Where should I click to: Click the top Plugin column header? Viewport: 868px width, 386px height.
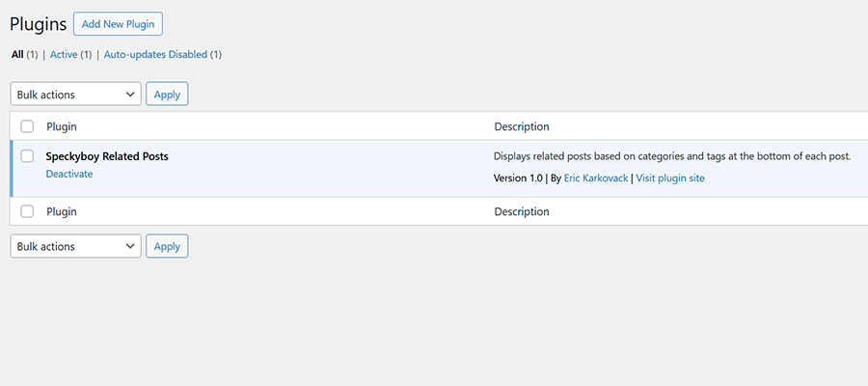coord(62,126)
